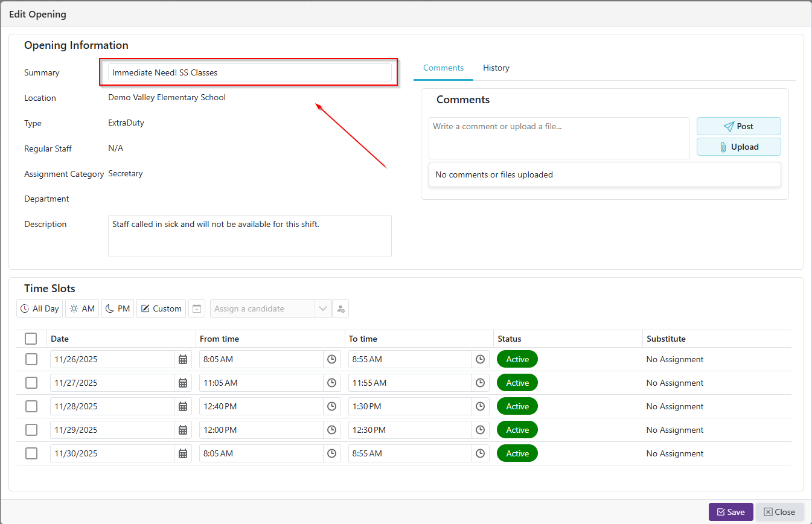Open calendar picker for 11/30/2025 date
The height and width of the screenshot is (524, 812).
point(183,453)
